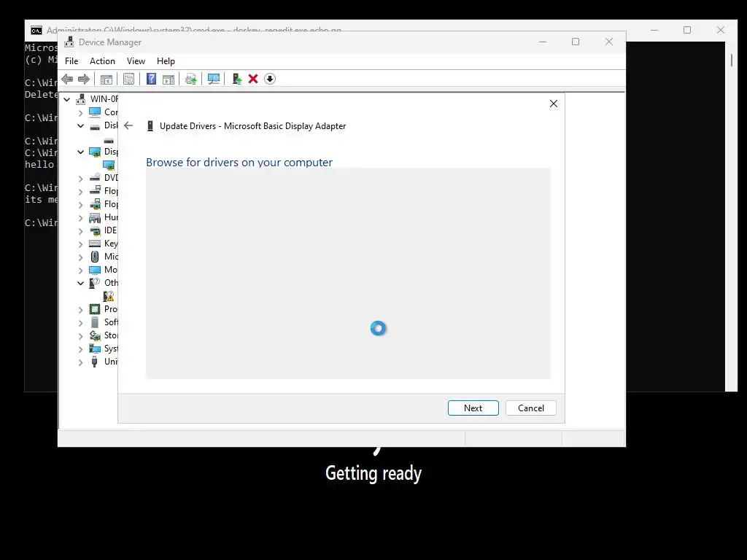Collapse the Display adapters category
Viewport: 747px width, 560px height.
80,152
